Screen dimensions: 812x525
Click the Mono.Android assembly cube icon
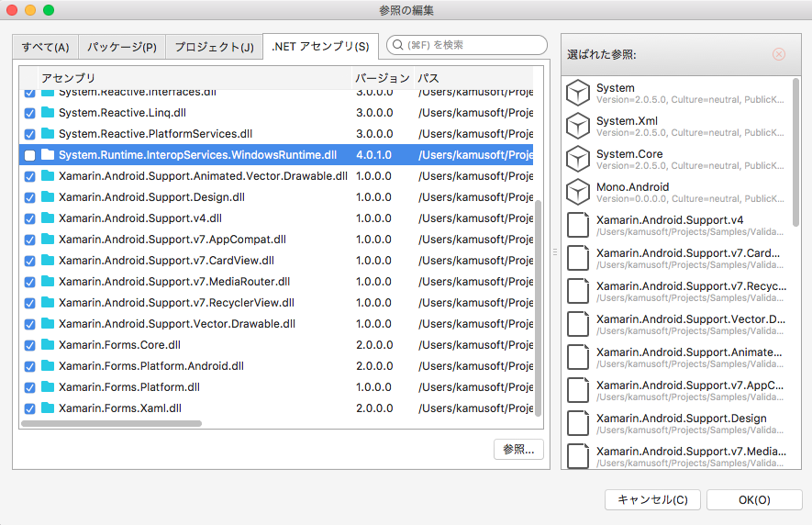(577, 192)
